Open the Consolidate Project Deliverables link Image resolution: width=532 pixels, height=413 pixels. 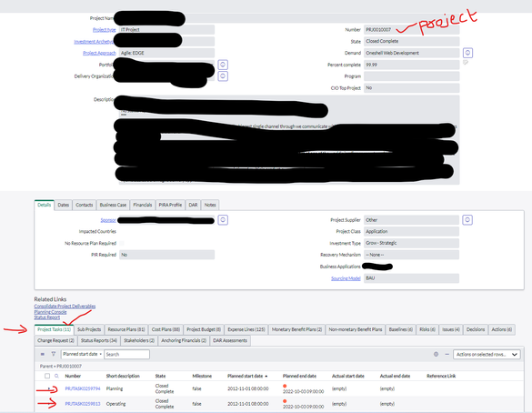[65, 306]
